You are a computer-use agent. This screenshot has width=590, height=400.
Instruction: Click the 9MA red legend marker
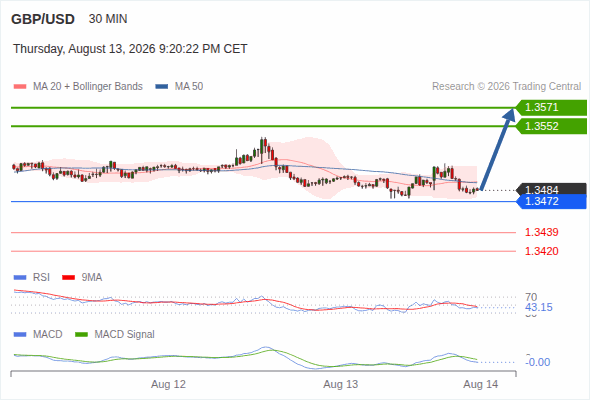tap(68, 278)
